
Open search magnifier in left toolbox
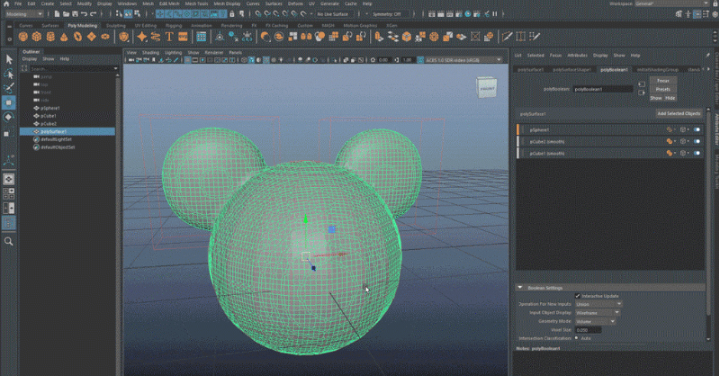point(8,241)
